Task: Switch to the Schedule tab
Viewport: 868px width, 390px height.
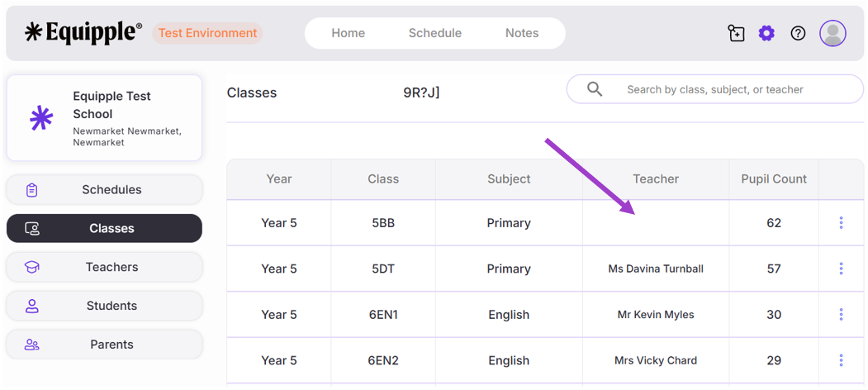Action: pyautogui.click(x=434, y=33)
